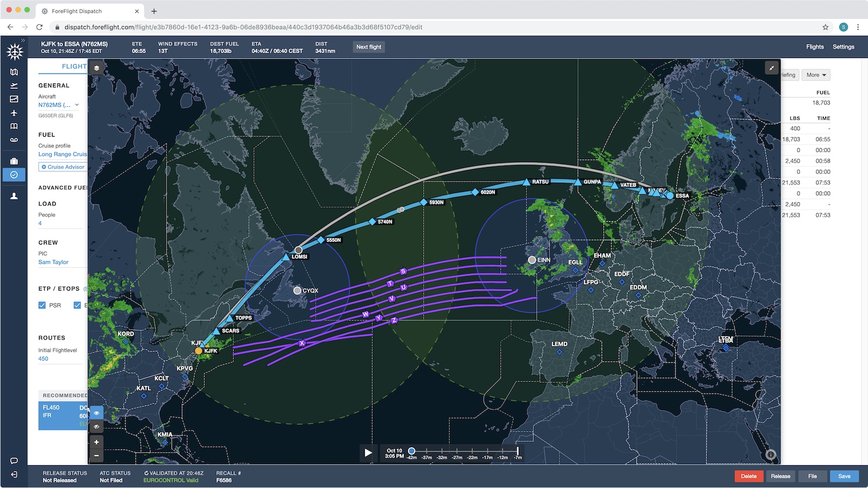
Task: Jump radar timeline to -22m mark
Action: 473,451
